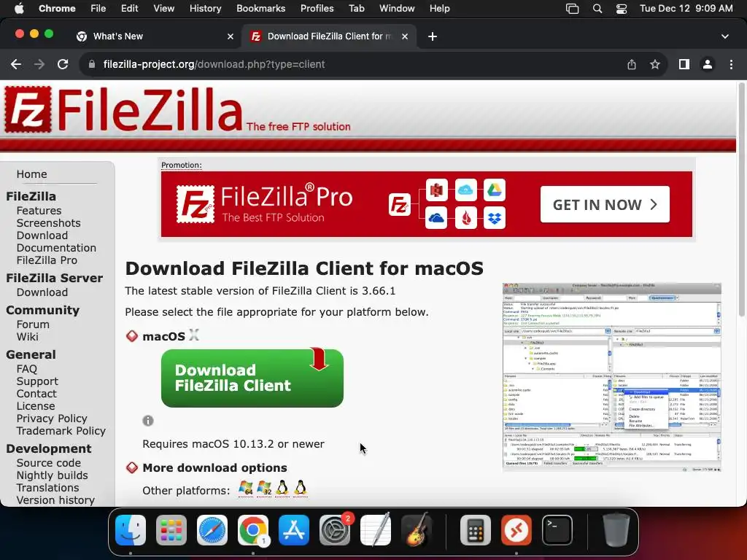
Task: Click the green Download FileZilla Client button
Action: (252, 378)
